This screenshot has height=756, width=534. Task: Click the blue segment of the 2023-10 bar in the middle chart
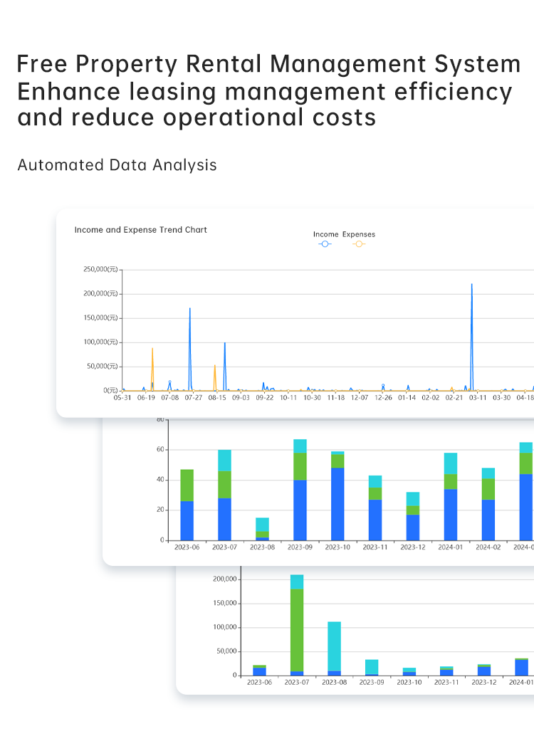[337, 504]
